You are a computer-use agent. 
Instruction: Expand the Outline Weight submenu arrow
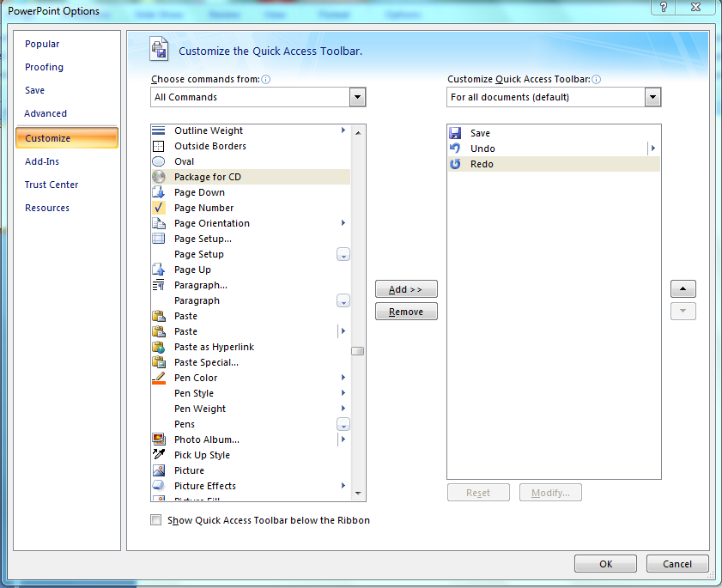coord(343,130)
